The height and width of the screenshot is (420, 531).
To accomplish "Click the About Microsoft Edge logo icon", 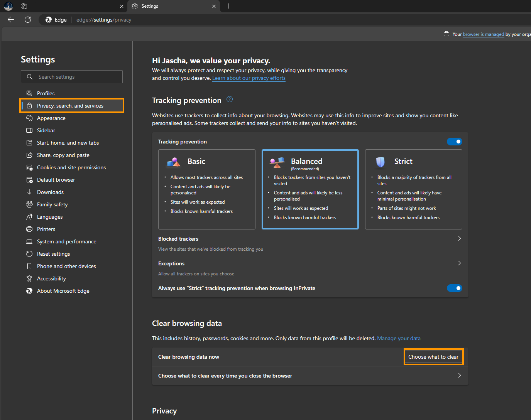I will coord(29,291).
